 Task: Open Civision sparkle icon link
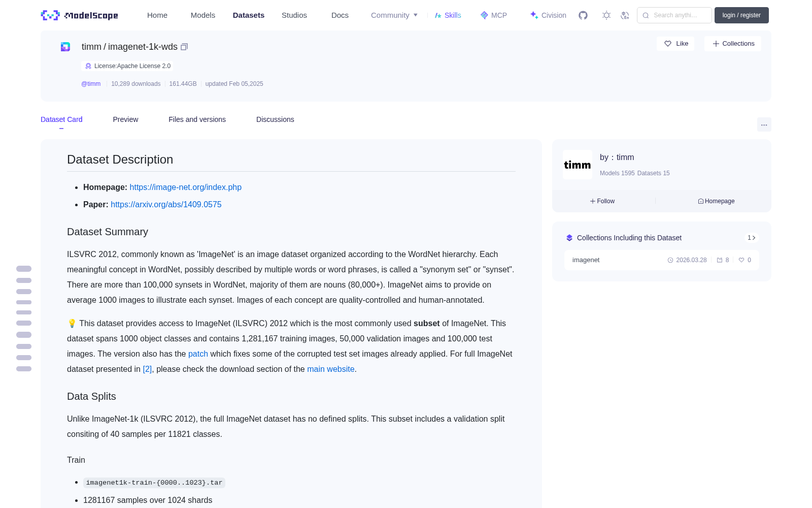[548, 15]
